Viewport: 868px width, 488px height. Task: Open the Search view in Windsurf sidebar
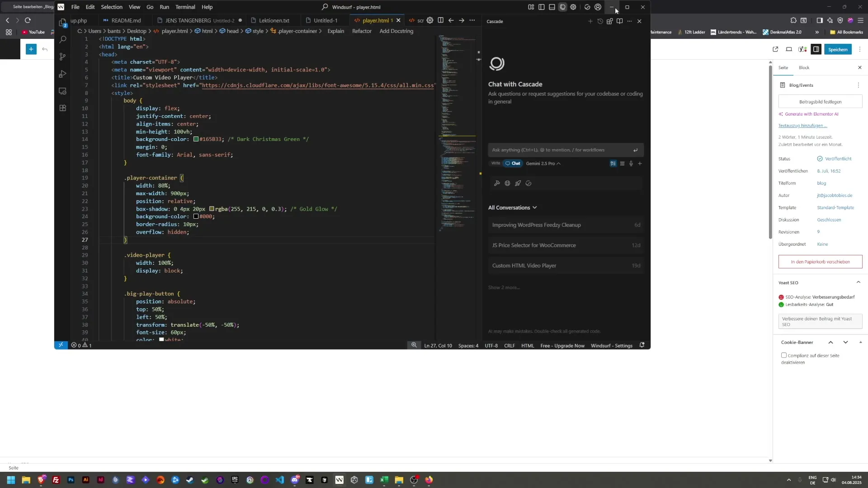coord(63,39)
